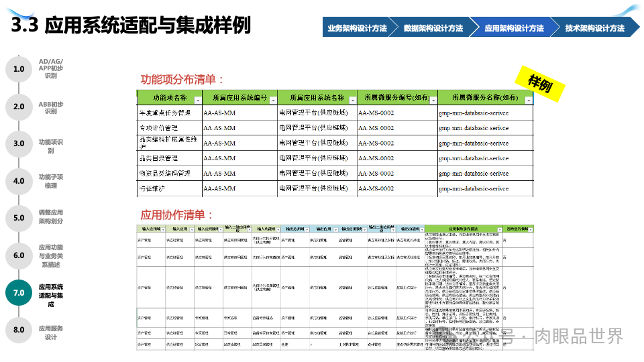Screen dimensions: 644x362
Task: Click the gmp-mm-databasic-serivce cell in the 年度重点任务管理 row
Action: pyautogui.click(x=486, y=113)
